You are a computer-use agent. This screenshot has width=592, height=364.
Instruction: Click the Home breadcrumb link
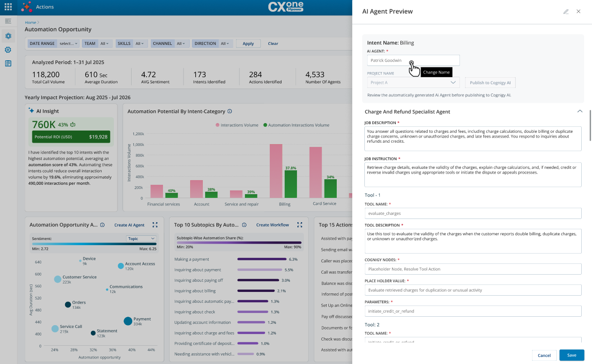pyautogui.click(x=30, y=22)
